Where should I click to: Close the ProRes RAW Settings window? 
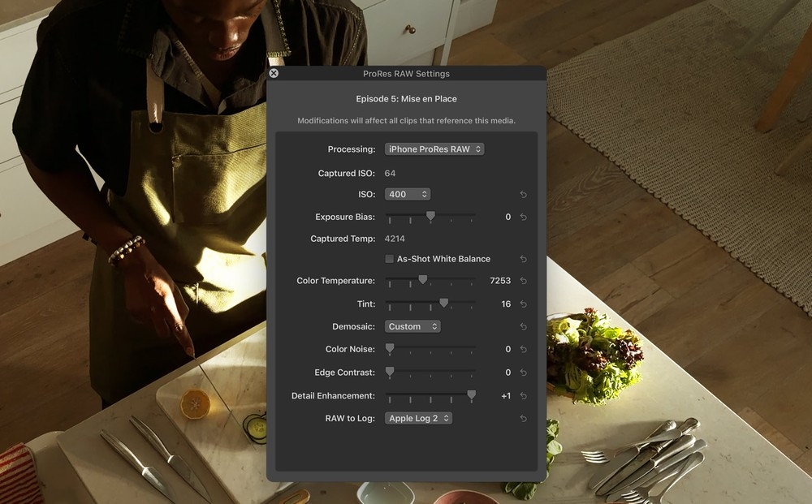tap(274, 73)
